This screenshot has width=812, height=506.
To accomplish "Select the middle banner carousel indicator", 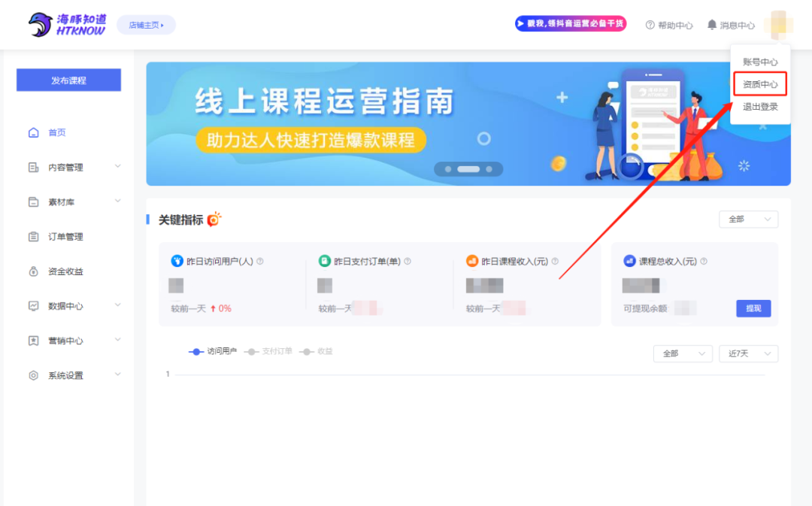I will tap(468, 169).
